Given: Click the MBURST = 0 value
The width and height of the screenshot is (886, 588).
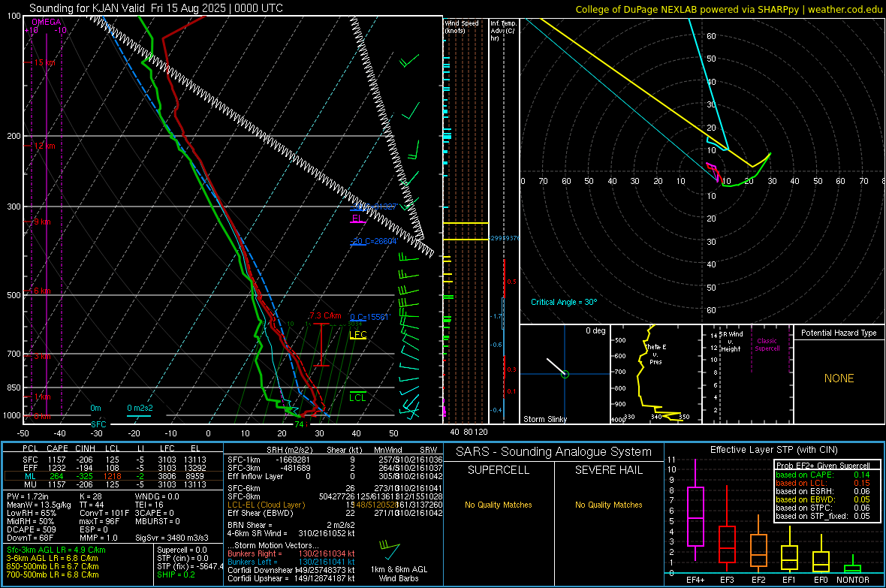Looking at the screenshot, I should [158, 521].
